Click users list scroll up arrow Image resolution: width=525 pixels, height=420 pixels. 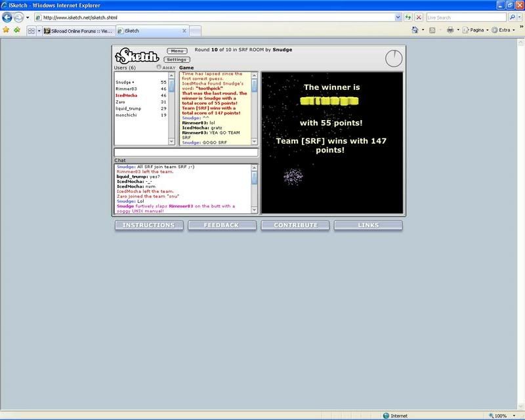(171, 75)
